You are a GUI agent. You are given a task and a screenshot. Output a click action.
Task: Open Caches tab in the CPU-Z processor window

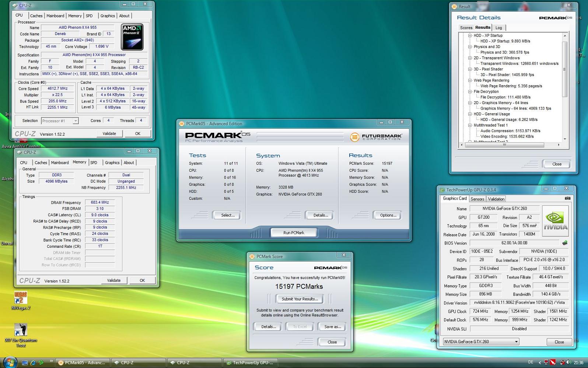click(36, 16)
